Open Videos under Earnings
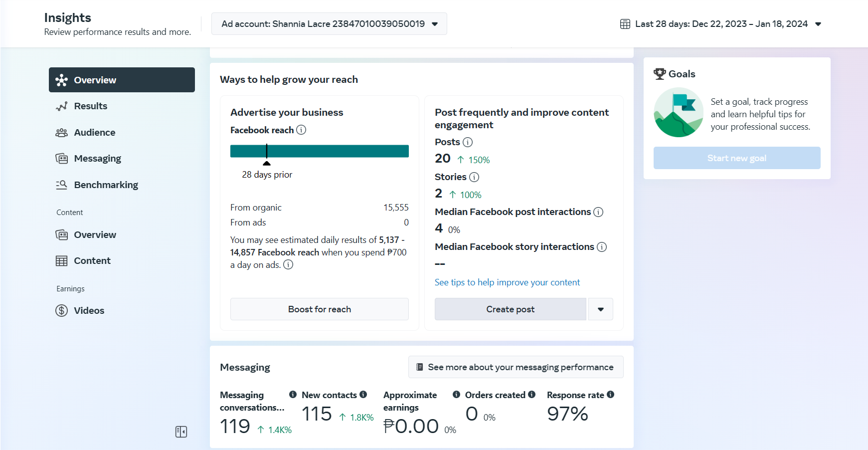Viewport: 868px width, 450px height. pos(122,311)
